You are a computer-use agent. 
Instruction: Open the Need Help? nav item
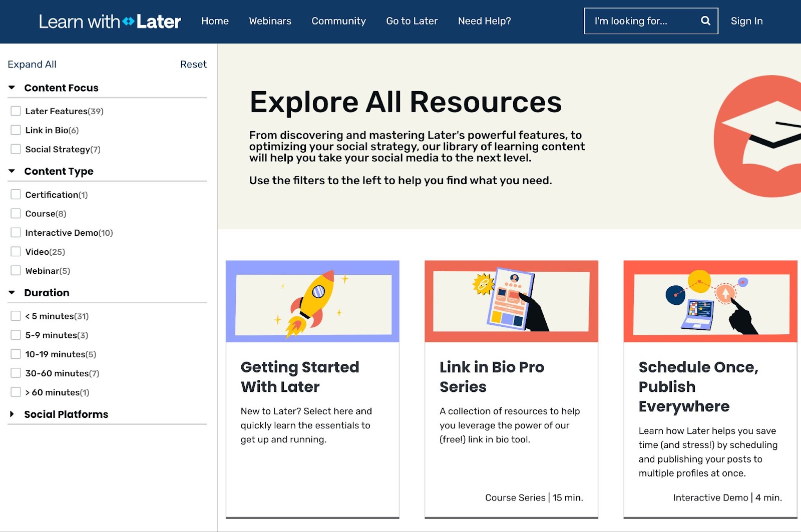pos(484,21)
